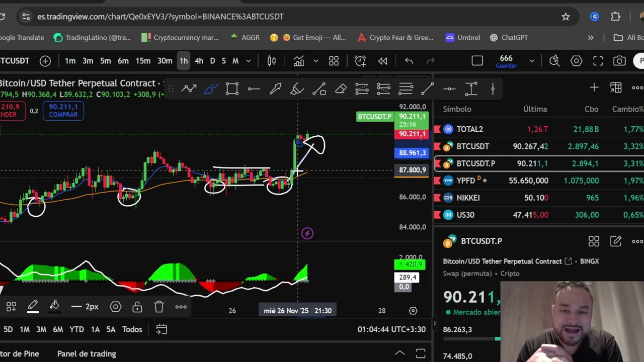The width and height of the screenshot is (644, 362).
Task: Set the chart range to YTD
Action: 76,329
